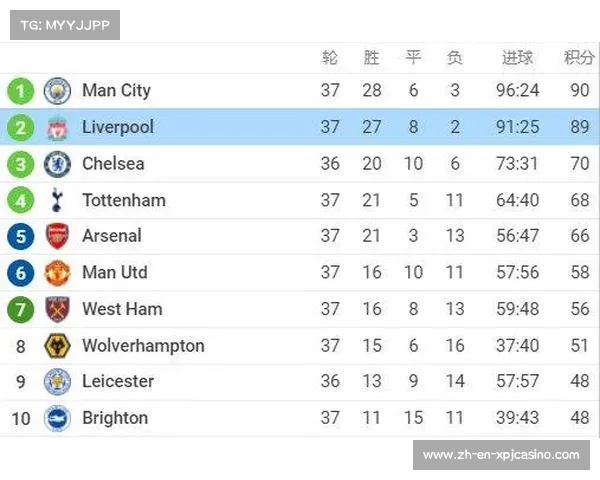600x480 pixels.
Task: Open the Liverpool team name link
Action: tap(118, 127)
